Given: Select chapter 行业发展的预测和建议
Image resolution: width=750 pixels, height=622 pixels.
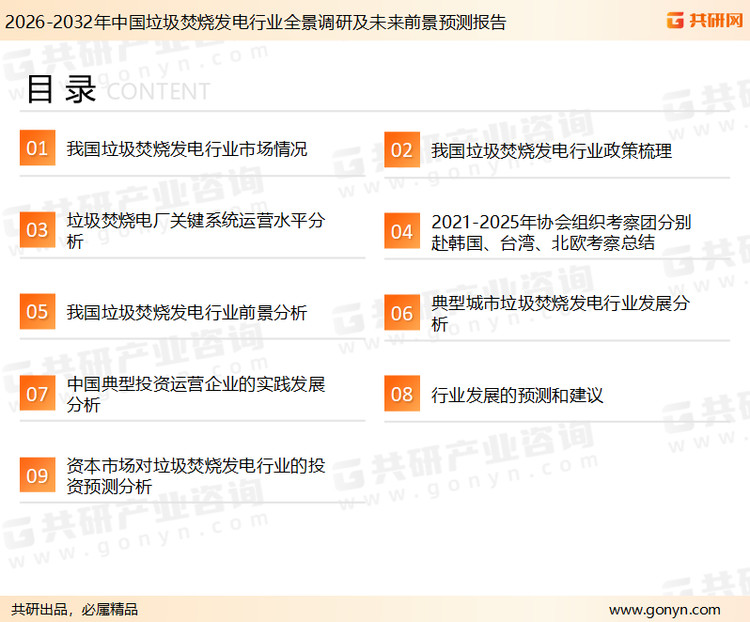Looking at the screenshot, I should (x=517, y=395).
